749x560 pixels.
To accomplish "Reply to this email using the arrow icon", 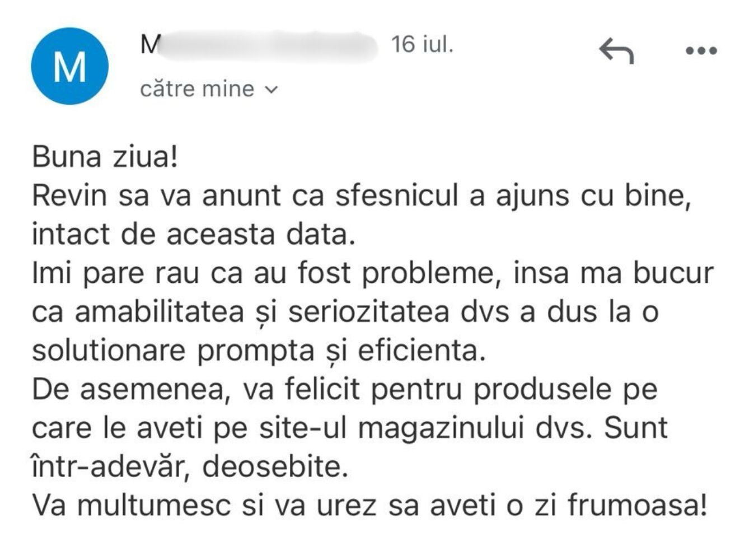I will (x=616, y=51).
